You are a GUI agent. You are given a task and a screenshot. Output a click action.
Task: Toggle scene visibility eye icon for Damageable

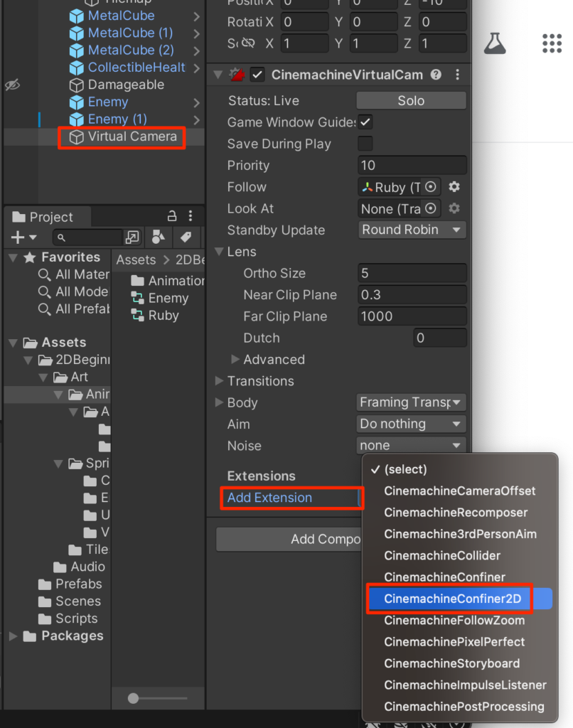coord(13,85)
